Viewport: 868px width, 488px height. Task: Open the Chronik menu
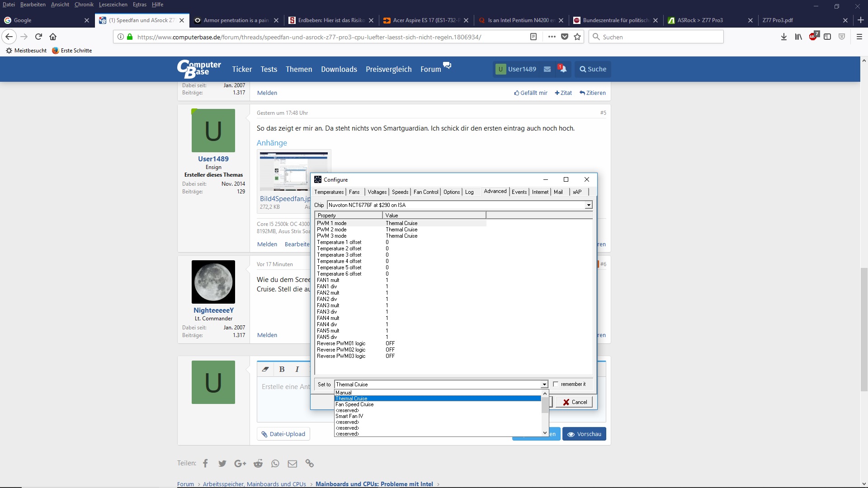click(84, 5)
